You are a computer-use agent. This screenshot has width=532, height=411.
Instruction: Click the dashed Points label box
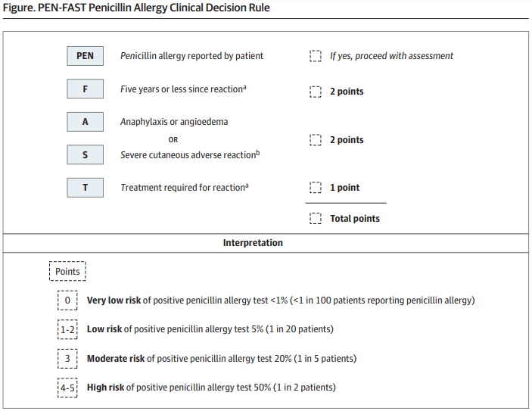point(68,271)
